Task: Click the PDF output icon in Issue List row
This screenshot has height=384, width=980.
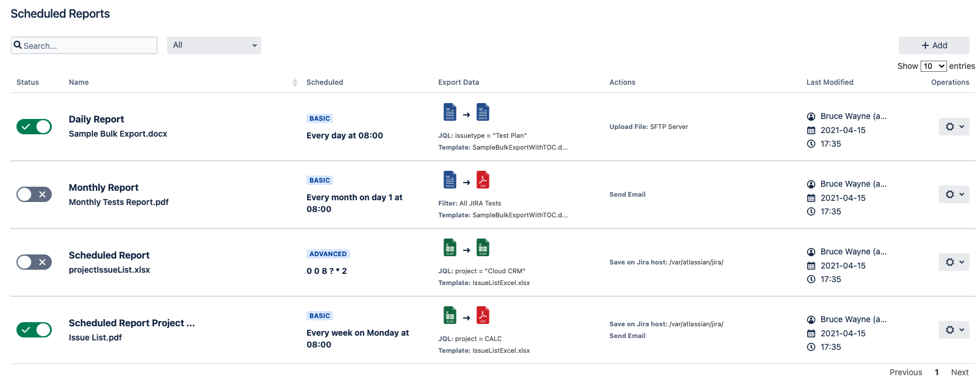Action: click(x=482, y=315)
